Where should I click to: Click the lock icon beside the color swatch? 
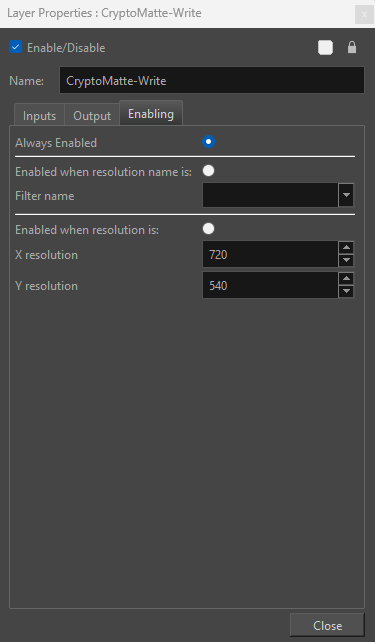[352, 47]
